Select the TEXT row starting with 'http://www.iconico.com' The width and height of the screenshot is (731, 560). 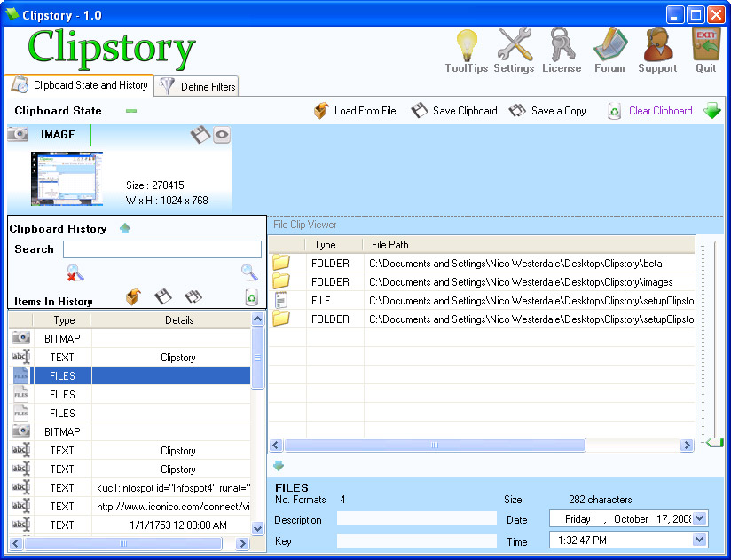[130, 507]
